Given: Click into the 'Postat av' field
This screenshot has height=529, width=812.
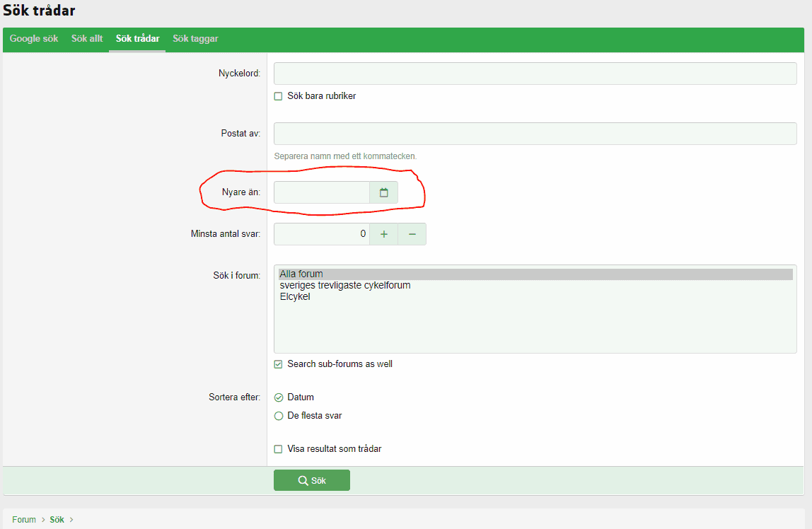Looking at the screenshot, I should (x=535, y=134).
